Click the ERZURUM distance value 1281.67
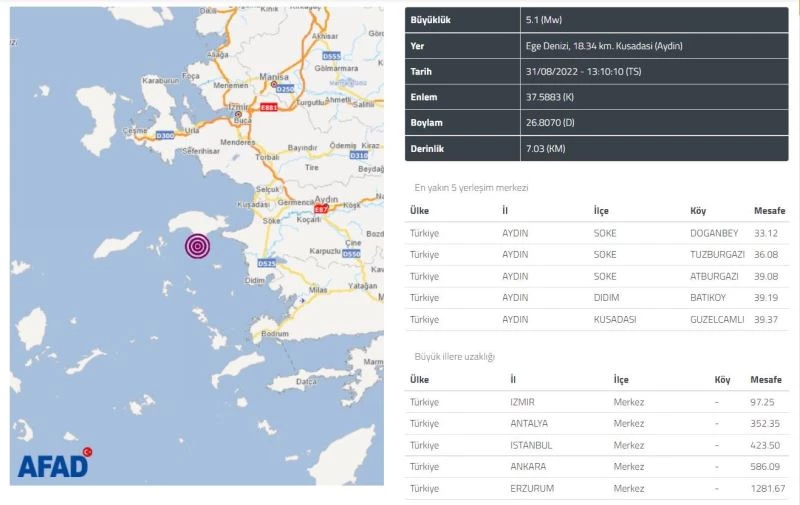This screenshot has height=505, width=800. (768, 487)
